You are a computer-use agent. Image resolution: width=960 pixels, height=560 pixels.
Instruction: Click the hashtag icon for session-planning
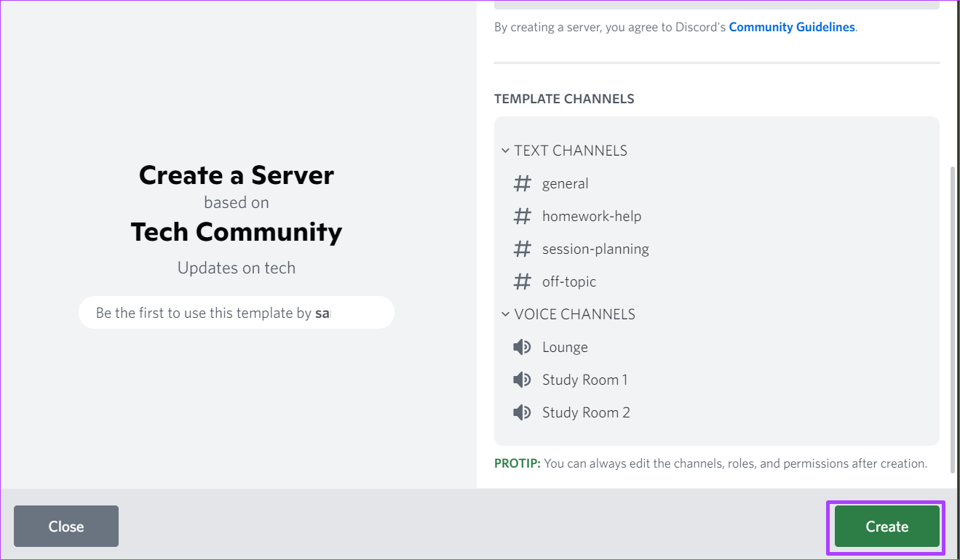(x=522, y=249)
